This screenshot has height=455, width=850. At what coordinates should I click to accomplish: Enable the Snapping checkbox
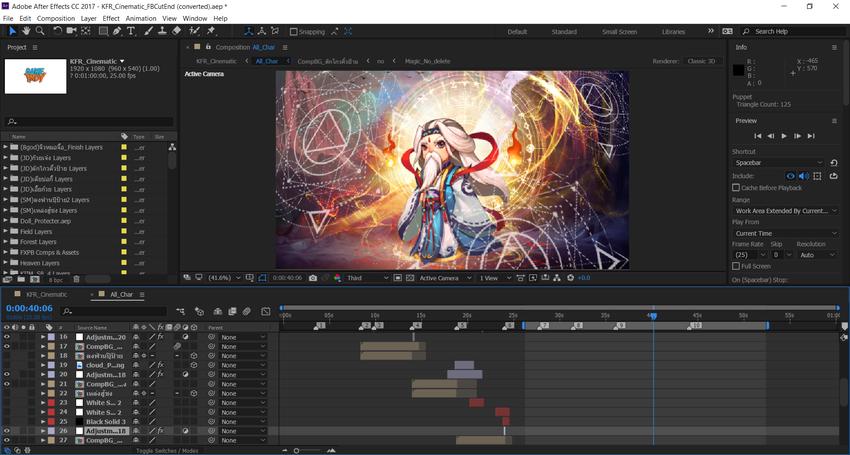[293, 31]
